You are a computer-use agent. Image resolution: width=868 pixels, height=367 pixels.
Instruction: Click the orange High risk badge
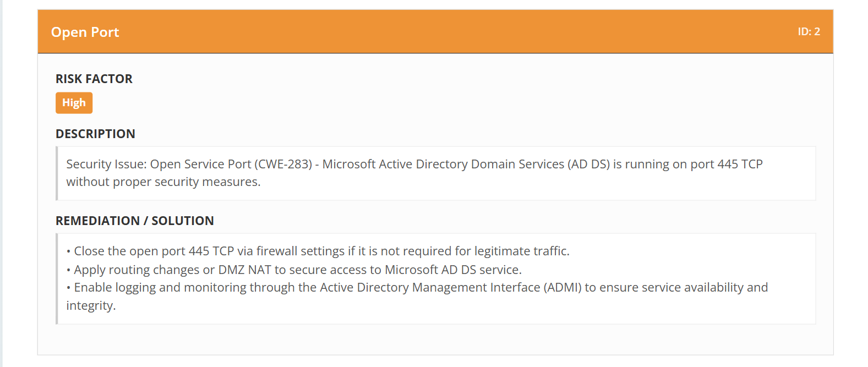(x=74, y=103)
